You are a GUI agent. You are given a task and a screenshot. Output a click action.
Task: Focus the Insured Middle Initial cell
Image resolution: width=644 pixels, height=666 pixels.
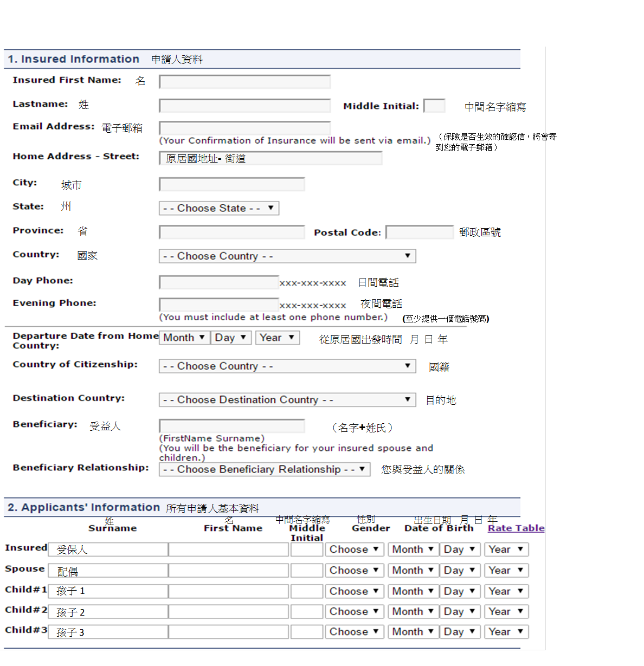point(307,549)
